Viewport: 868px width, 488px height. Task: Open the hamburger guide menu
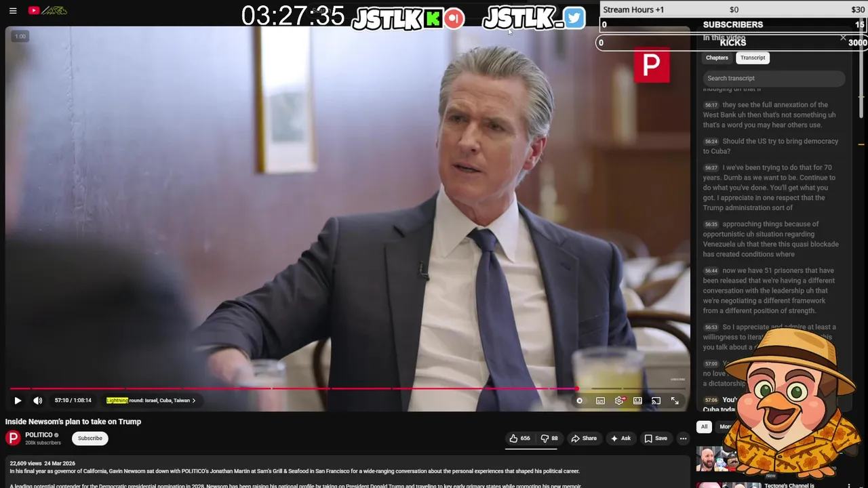(13, 10)
